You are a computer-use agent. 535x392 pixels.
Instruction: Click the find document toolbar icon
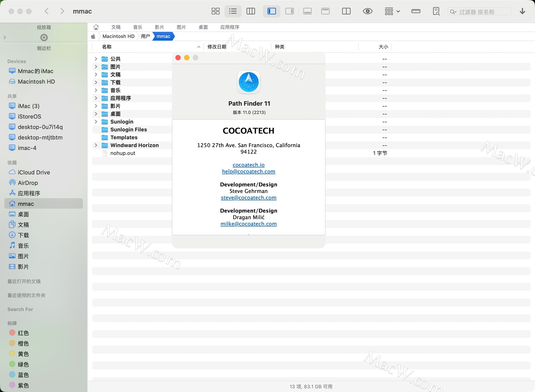click(x=436, y=11)
